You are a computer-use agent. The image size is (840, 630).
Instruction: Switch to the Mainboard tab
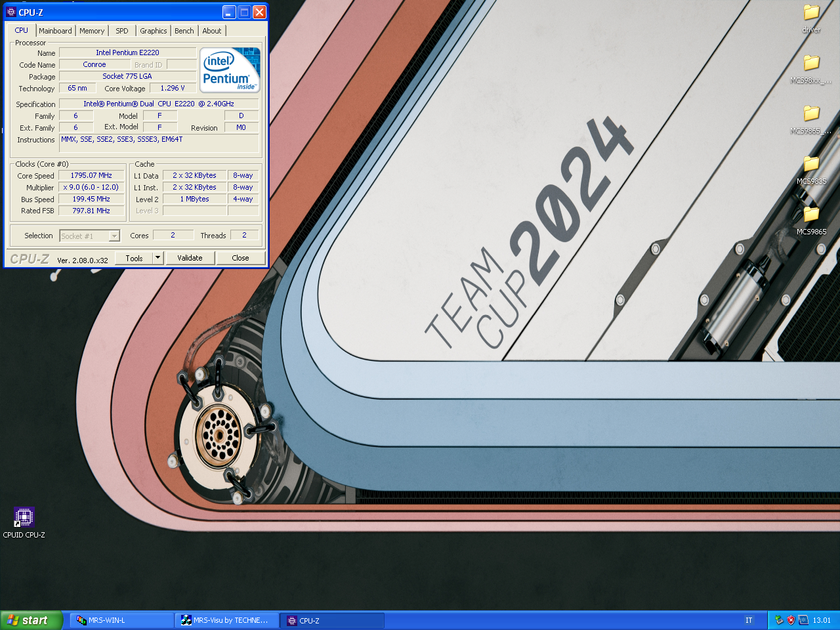(x=55, y=31)
